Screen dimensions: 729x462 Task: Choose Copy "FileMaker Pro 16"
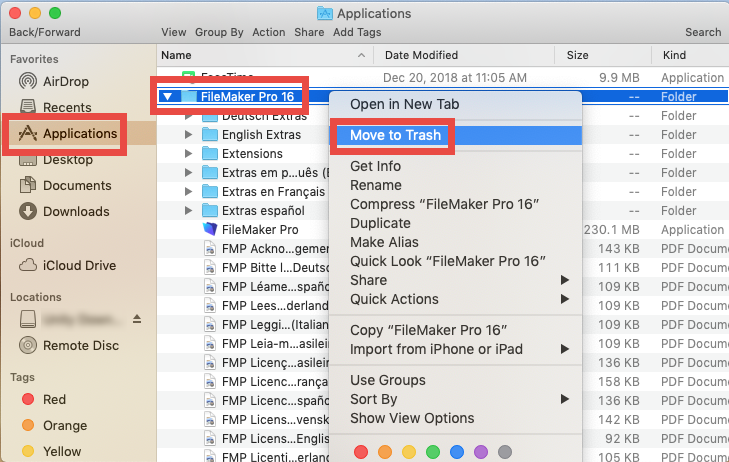point(456,330)
